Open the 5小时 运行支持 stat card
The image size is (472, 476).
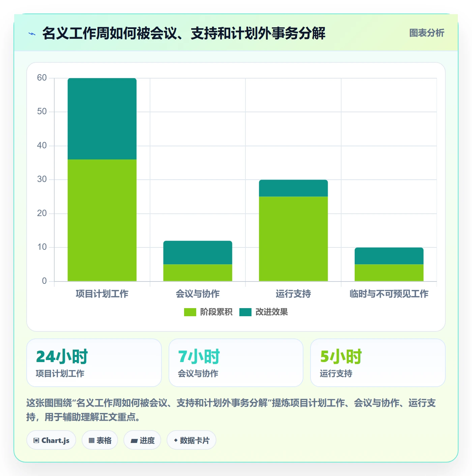click(378, 363)
